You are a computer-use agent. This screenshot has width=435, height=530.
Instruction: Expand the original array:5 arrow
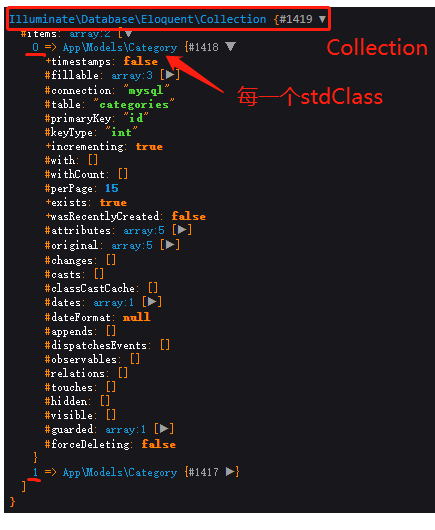click(170, 244)
